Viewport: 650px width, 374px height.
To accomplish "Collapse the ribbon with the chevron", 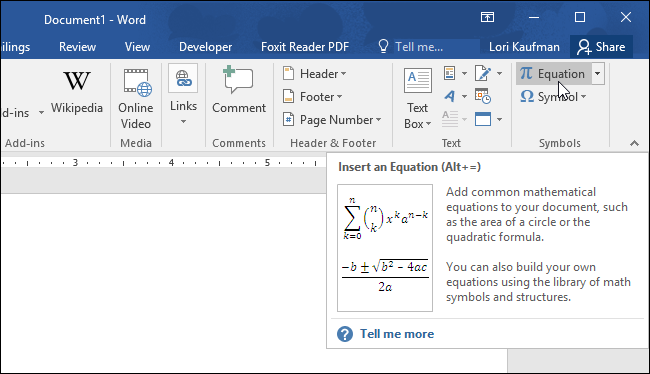I will click(x=634, y=143).
